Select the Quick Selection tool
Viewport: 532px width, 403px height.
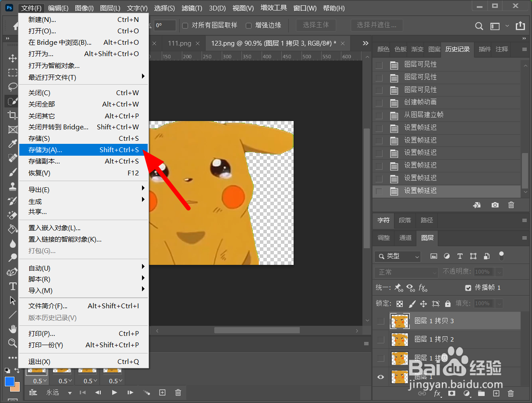12,101
